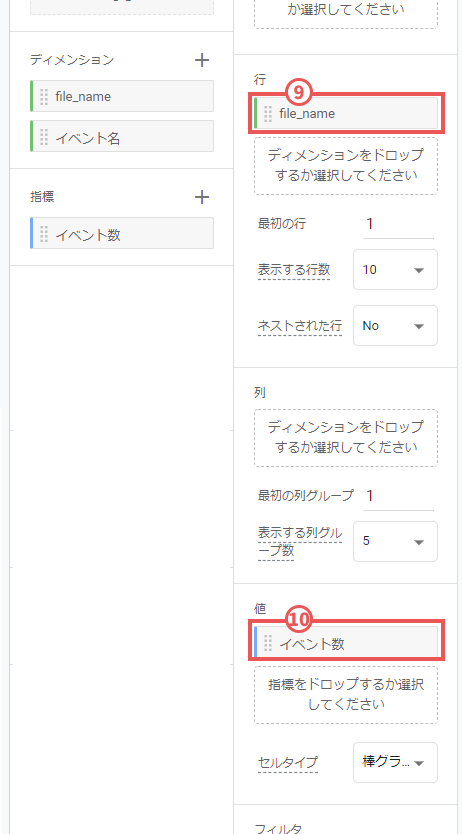Image resolution: width=462 pixels, height=834 pixels.
Task: Grab drag handle of イベント数 metric
Action: pos(44,233)
